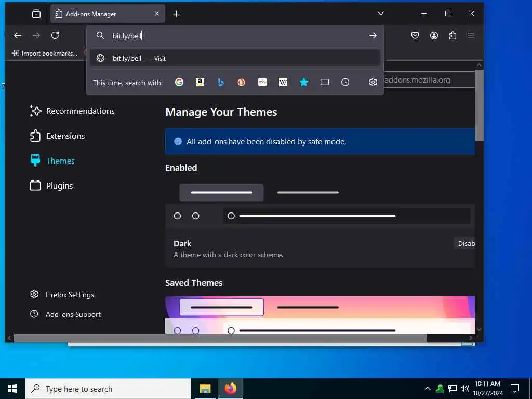Click the horizontal scrollbar thumb

click(x=220, y=338)
